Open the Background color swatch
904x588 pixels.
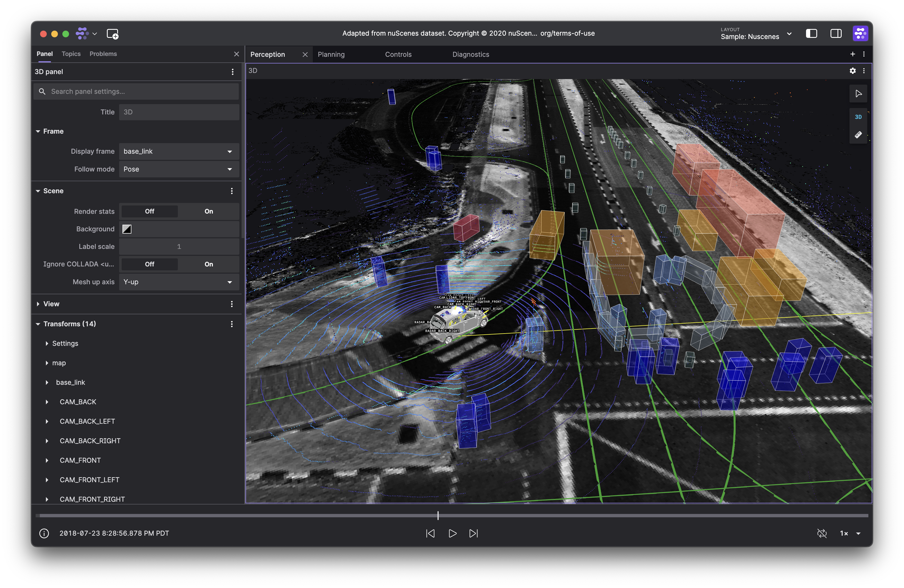pyautogui.click(x=127, y=229)
